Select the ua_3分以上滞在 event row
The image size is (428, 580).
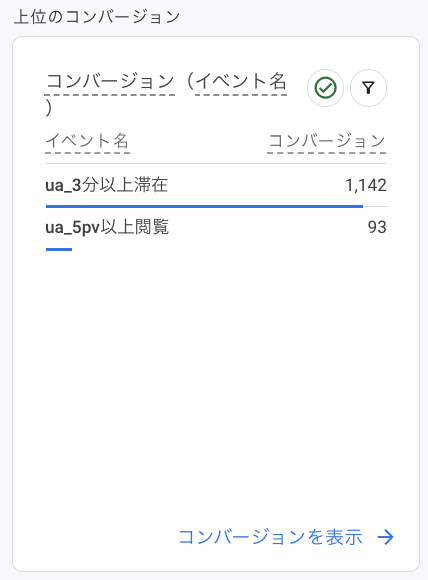pos(216,186)
